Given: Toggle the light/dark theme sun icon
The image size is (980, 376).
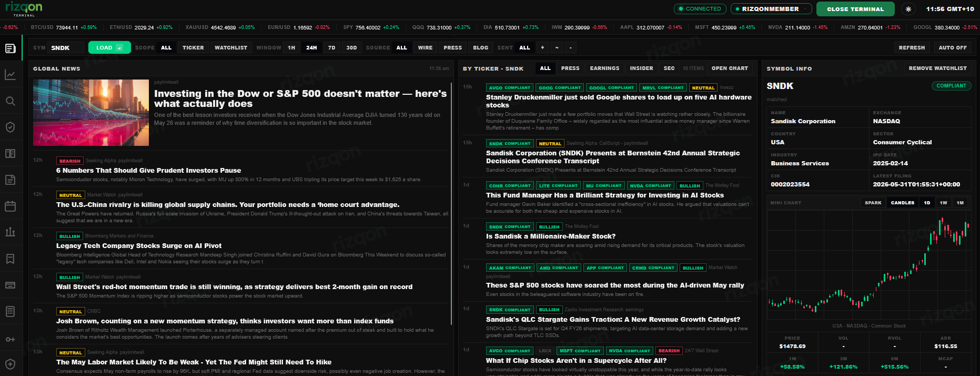Looking at the screenshot, I should (x=908, y=9).
